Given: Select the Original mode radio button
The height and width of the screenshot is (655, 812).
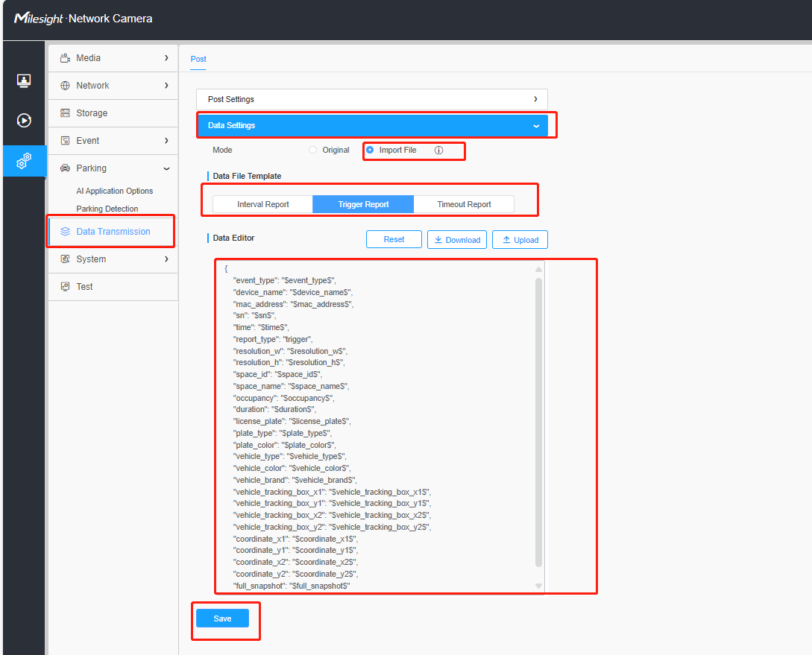Looking at the screenshot, I should pos(312,150).
